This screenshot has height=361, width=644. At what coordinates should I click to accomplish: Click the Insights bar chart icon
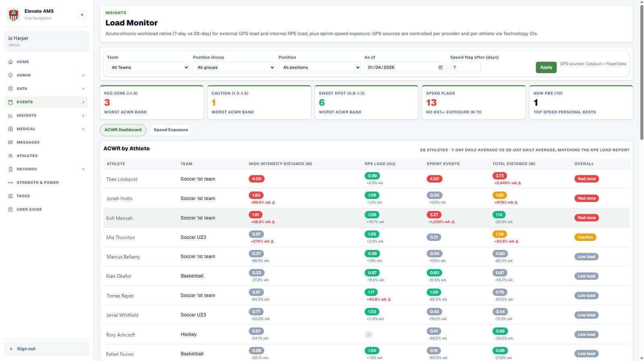click(x=10, y=115)
